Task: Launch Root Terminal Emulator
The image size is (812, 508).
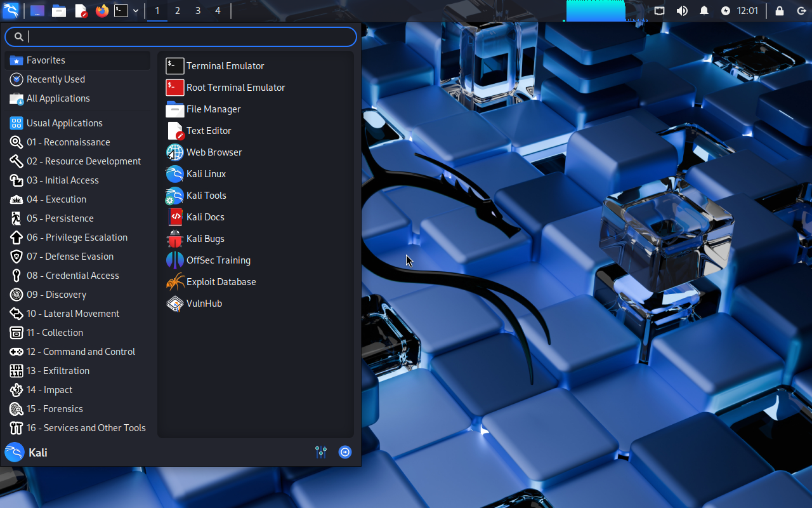Action: click(x=235, y=88)
